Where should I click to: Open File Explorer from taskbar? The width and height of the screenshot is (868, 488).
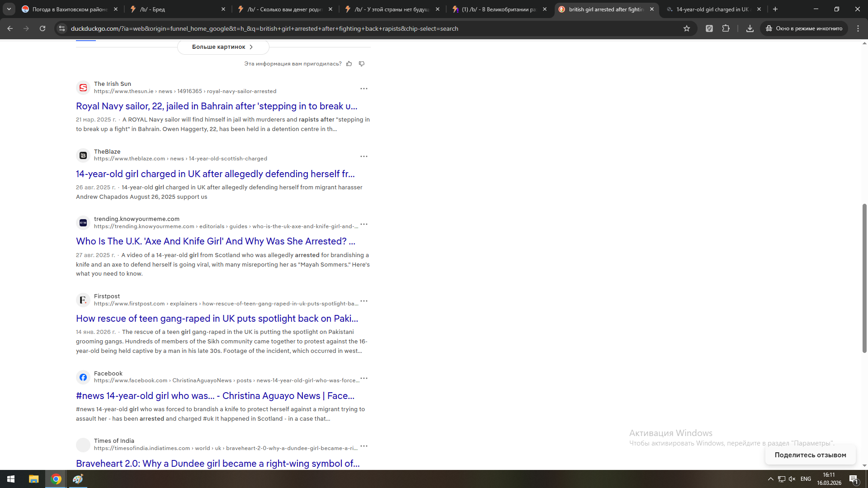click(x=34, y=479)
